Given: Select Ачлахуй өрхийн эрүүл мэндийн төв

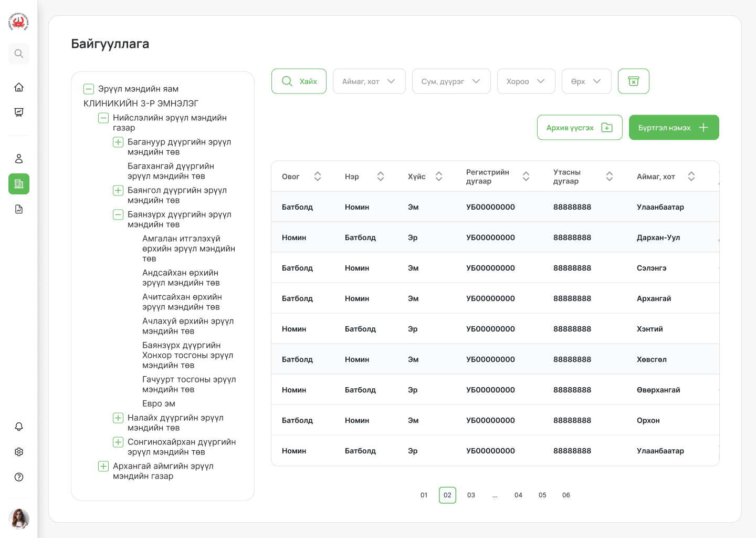Looking at the screenshot, I should 188,326.
